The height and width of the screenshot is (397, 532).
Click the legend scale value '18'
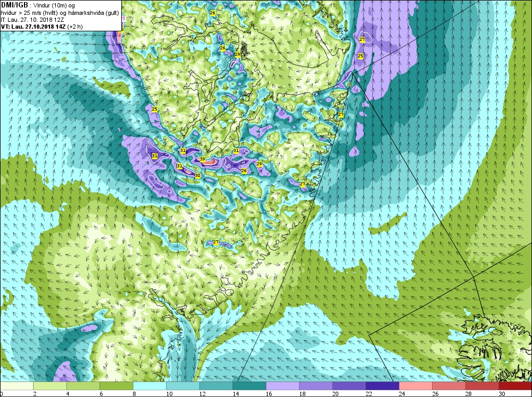pyautogui.click(x=302, y=394)
